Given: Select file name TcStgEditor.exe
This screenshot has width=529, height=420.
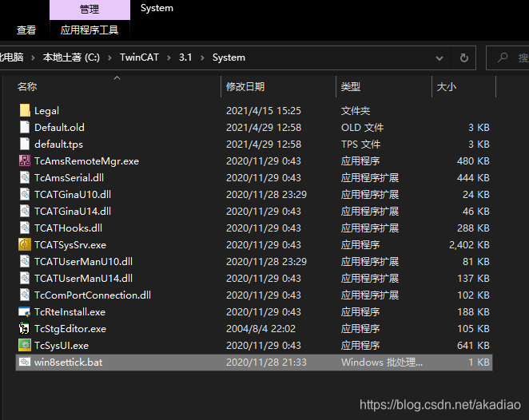Looking at the screenshot, I should pos(70,329).
